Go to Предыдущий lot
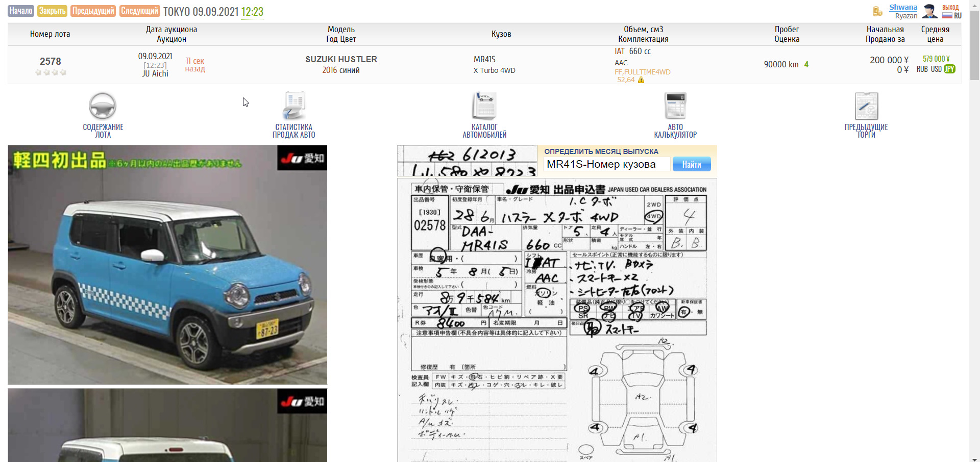 coord(93,11)
